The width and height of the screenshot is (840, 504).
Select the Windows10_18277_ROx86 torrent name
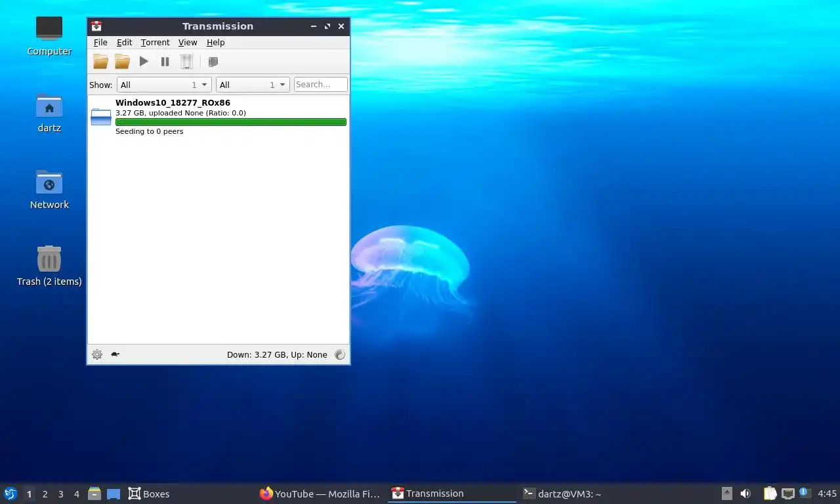(x=173, y=103)
